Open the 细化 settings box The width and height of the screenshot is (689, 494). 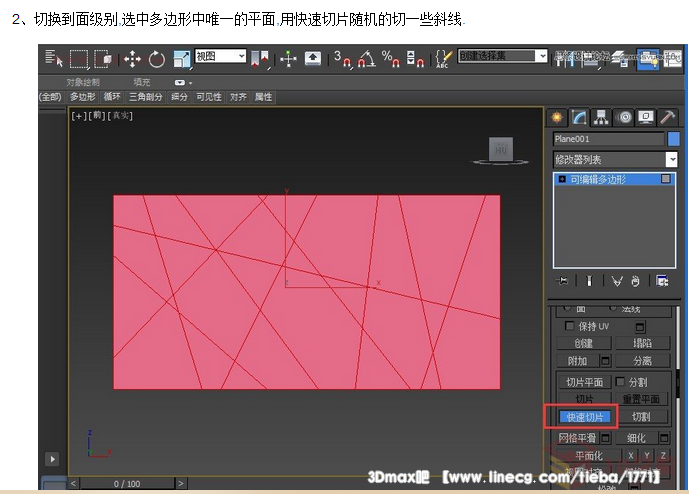click(664, 438)
